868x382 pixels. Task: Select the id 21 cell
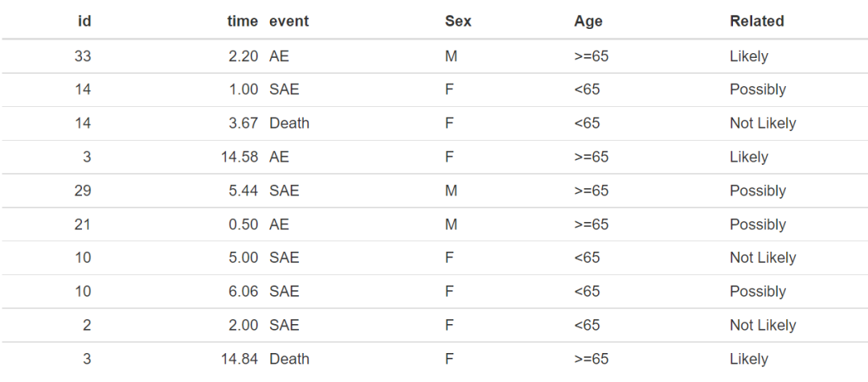point(83,225)
